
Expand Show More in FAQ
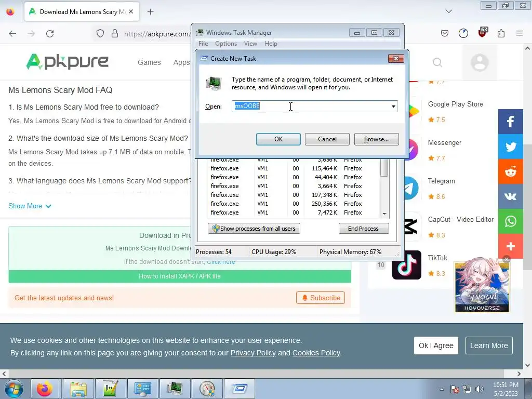[x=30, y=206]
